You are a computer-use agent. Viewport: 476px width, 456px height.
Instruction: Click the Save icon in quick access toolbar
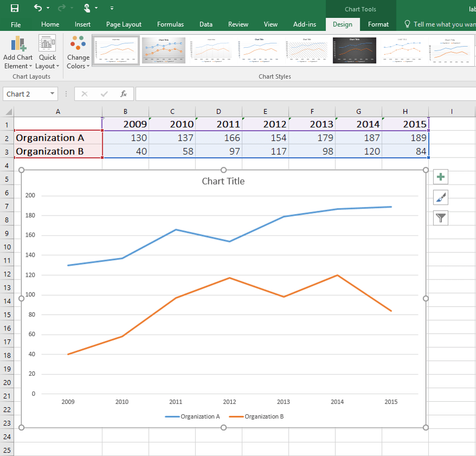(15, 8)
